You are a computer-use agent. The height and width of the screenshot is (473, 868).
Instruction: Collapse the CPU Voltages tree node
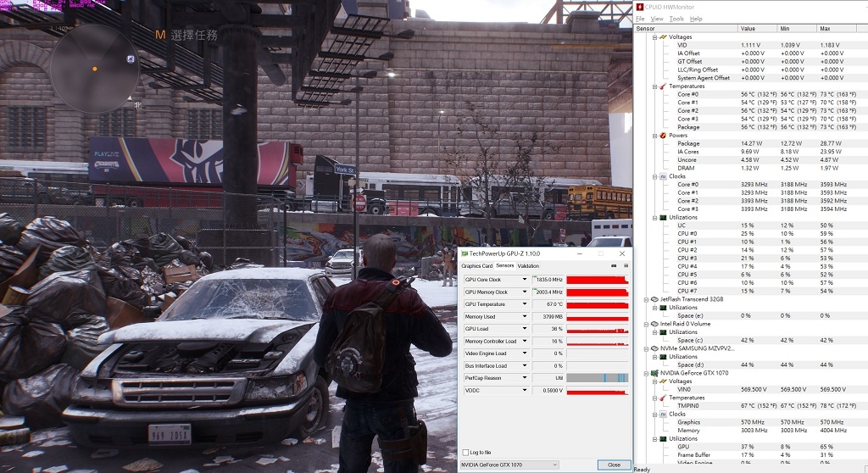tap(654, 37)
